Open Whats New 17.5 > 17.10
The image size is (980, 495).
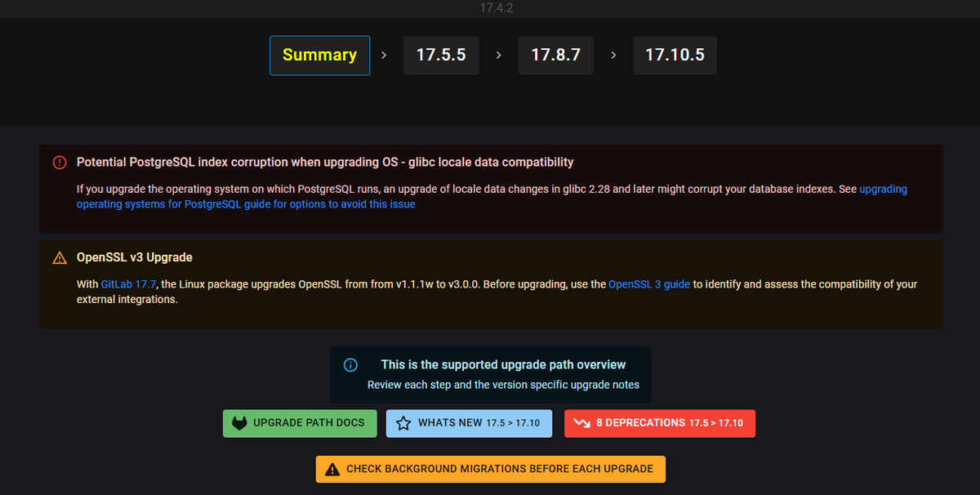[470, 423]
